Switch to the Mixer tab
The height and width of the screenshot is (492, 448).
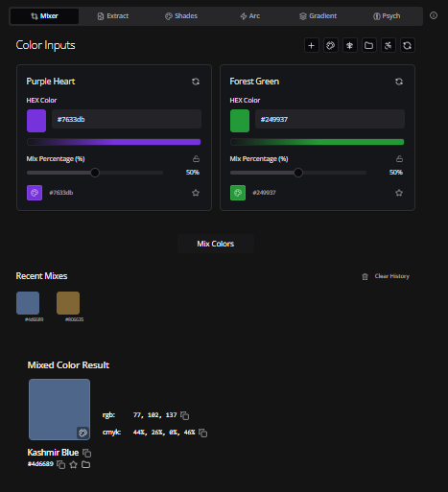click(x=44, y=16)
